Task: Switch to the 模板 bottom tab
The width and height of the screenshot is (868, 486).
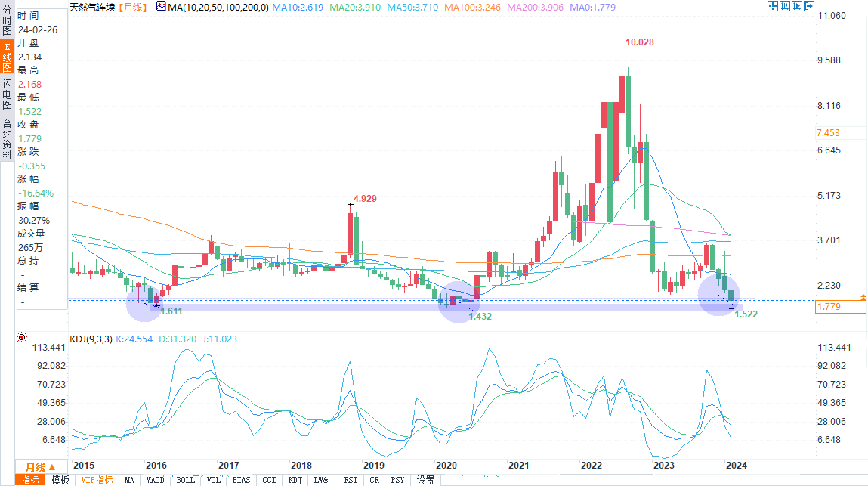Action: pos(61,480)
